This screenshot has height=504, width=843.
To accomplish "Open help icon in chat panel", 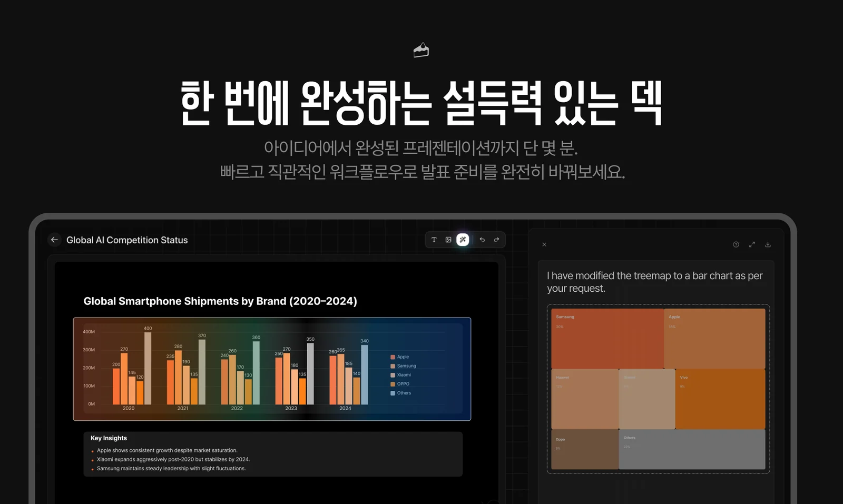I will click(736, 244).
